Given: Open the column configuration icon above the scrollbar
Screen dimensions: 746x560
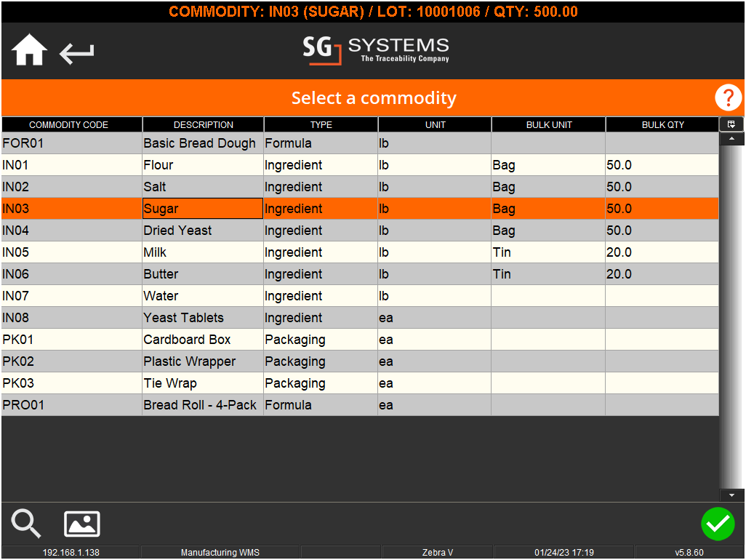Looking at the screenshot, I should [x=731, y=124].
